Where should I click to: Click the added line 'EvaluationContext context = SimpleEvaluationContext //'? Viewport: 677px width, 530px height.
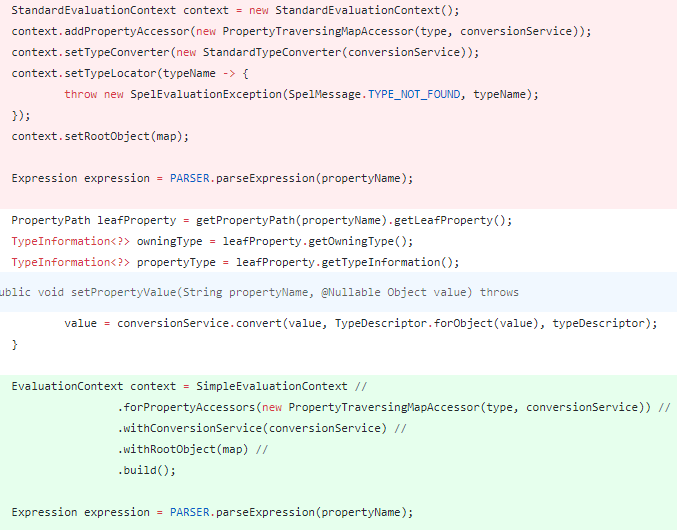[189, 386]
